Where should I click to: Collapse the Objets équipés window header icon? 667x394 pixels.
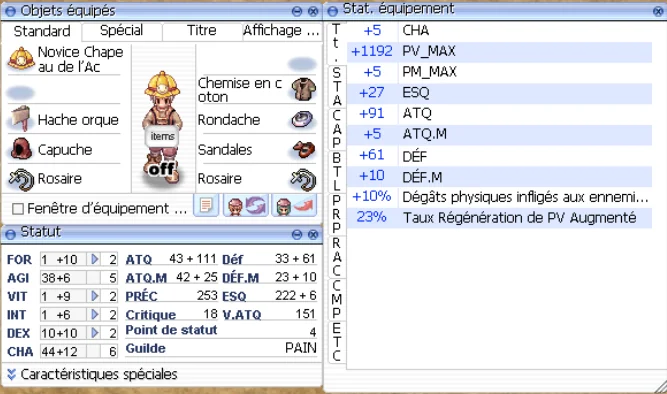coord(10,11)
